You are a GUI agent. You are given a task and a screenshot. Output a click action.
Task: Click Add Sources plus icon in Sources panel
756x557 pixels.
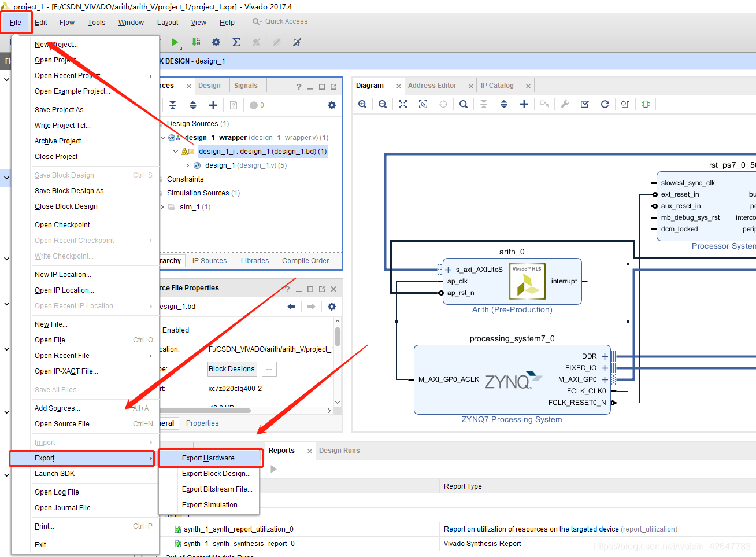pos(213,105)
